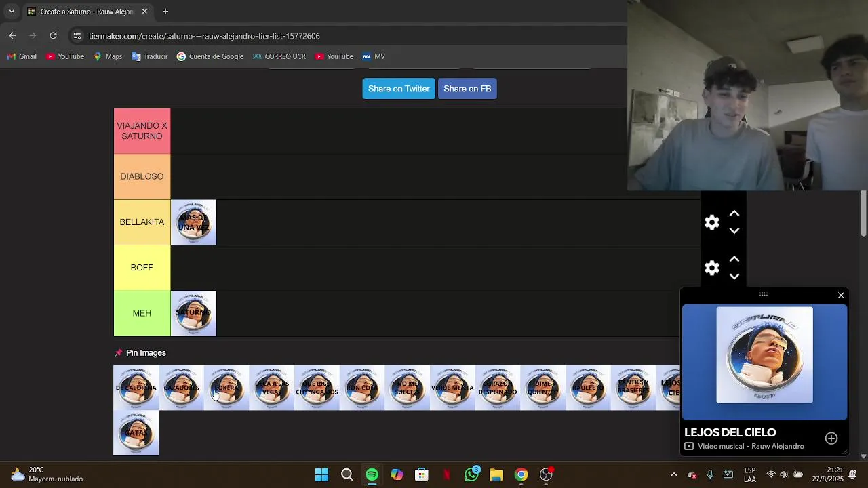Open settings gear for BELLAKITA row
This screenshot has width=868, height=488.
point(711,222)
